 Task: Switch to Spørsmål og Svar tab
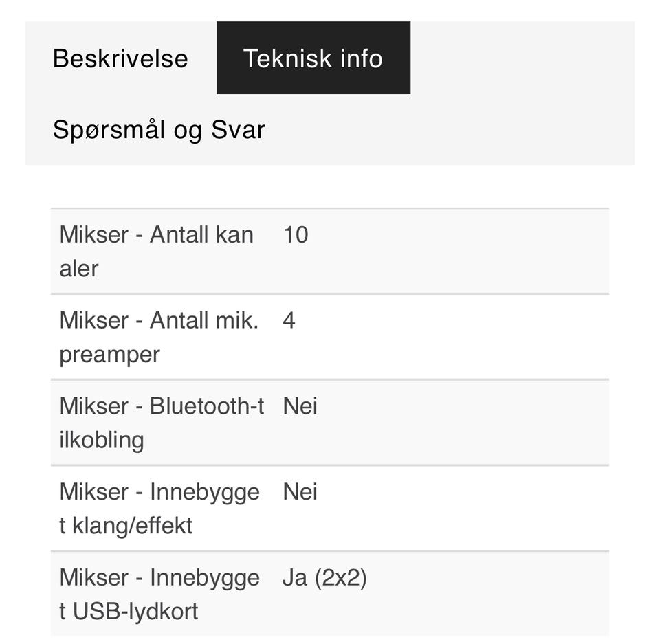(x=159, y=130)
